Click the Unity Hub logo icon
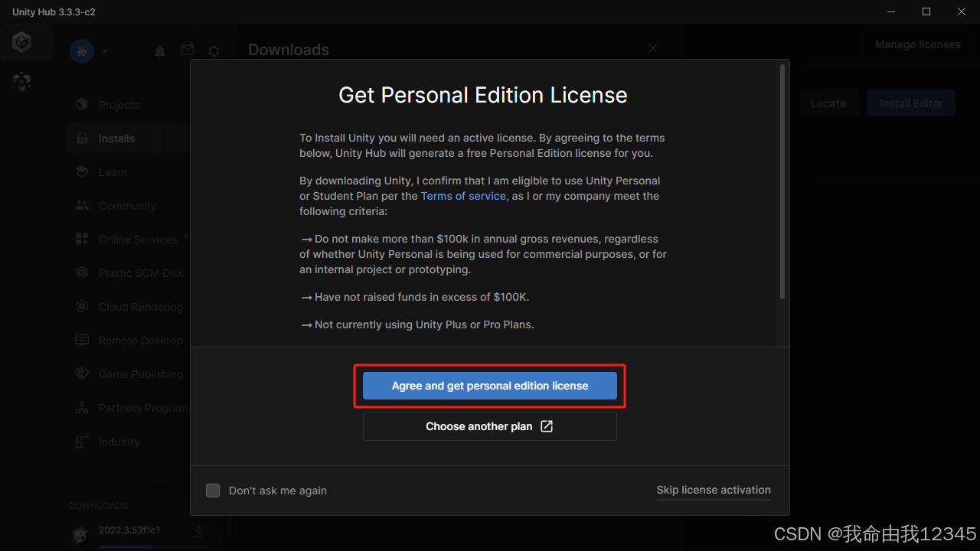This screenshot has height=551, width=980. (x=21, y=42)
